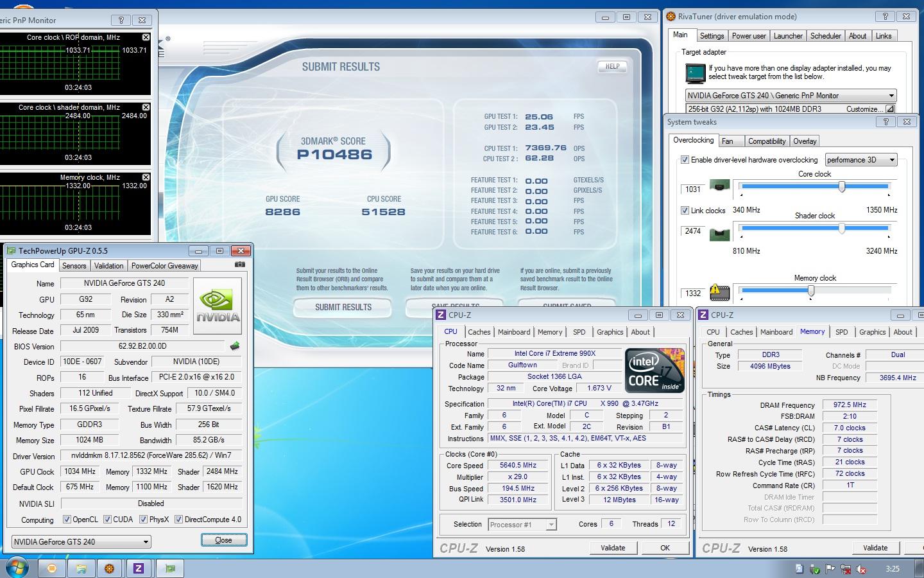Click the muted volume tray icon

pyautogui.click(x=862, y=569)
